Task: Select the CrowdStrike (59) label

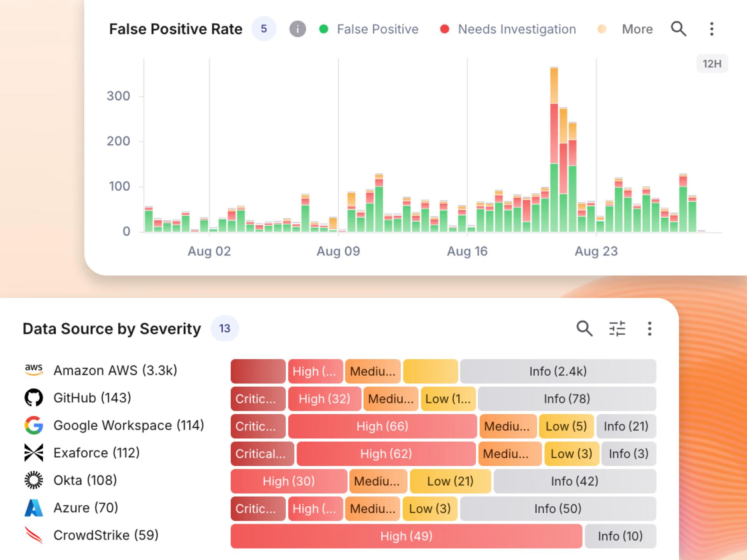Action: [106, 535]
